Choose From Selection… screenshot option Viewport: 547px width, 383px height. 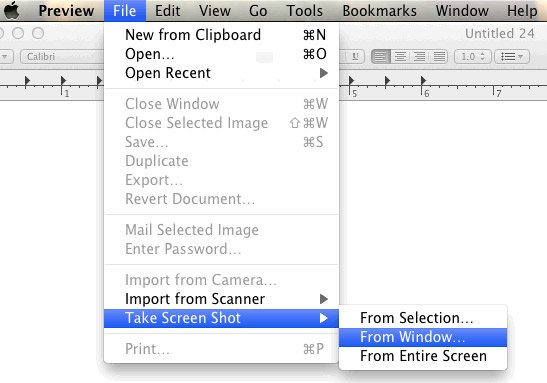point(423,318)
